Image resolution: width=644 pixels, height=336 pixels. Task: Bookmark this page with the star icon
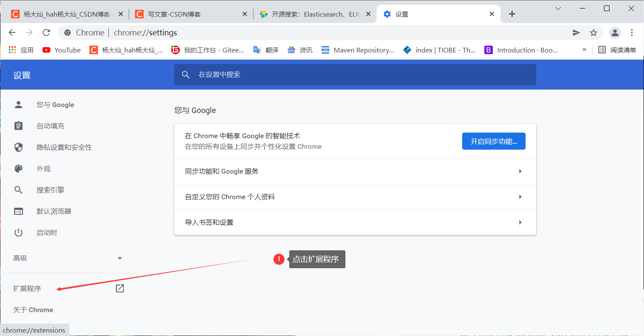[593, 33]
